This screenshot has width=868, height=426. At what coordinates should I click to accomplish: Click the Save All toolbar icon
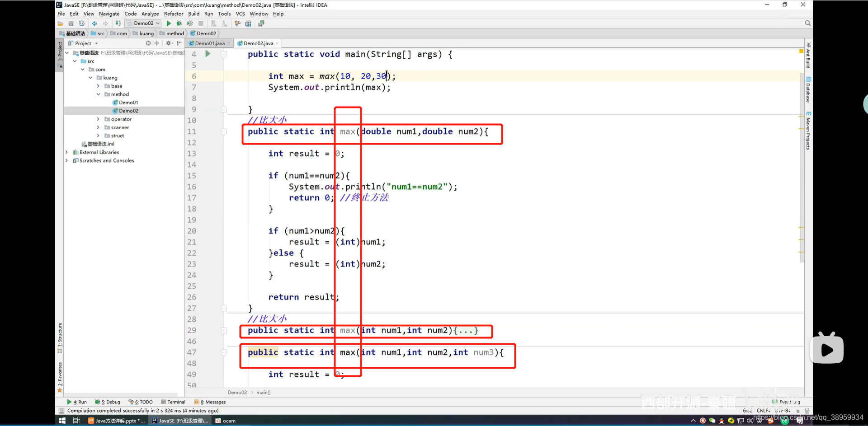pos(71,23)
